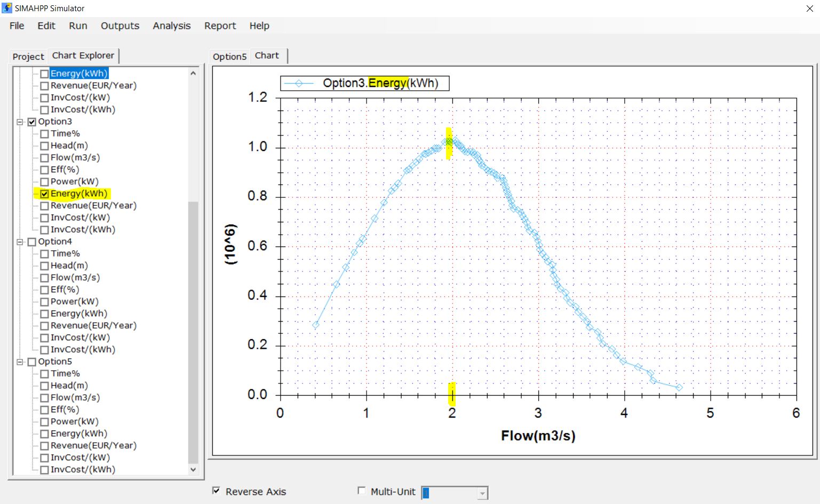Image resolution: width=820 pixels, height=504 pixels.
Task: Enable Revenue(EUR/Year) under Option5
Action: (45, 446)
